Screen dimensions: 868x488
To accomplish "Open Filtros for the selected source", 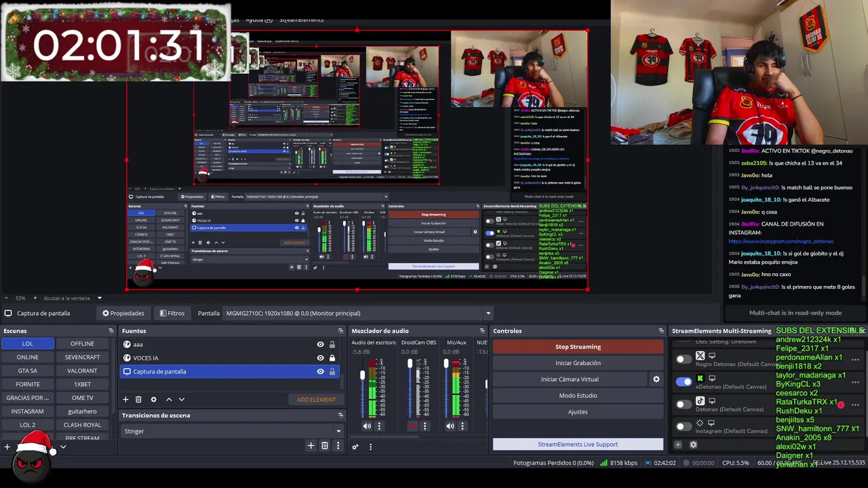I will coord(172,313).
